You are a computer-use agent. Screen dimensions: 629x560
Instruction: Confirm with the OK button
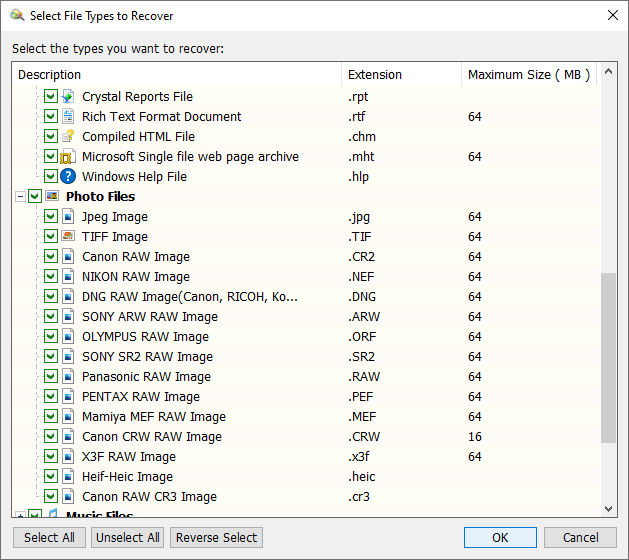click(x=500, y=538)
